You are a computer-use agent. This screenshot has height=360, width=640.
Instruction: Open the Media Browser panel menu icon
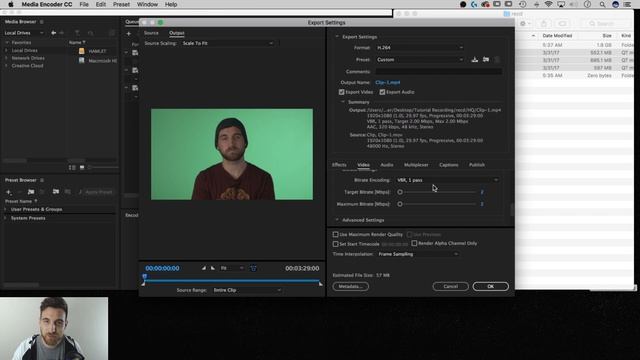click(42, 22)
